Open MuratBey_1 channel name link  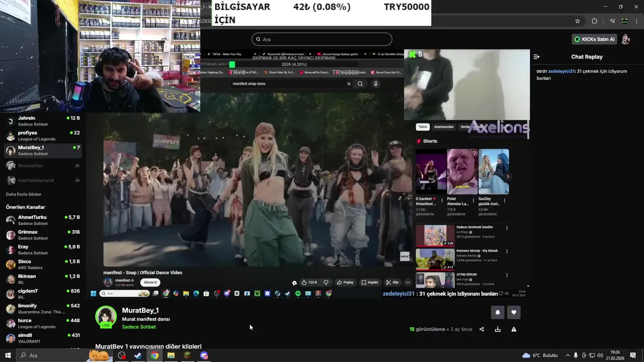tap(140, 310)
